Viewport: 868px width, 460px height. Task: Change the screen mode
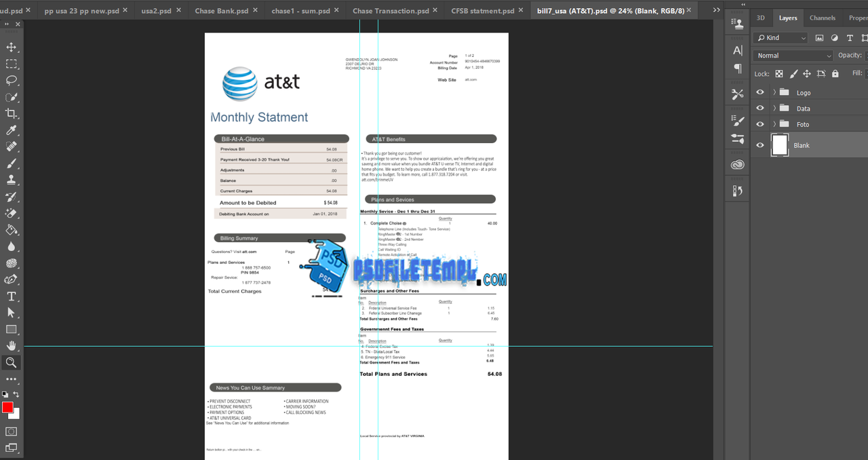[x=12, y=447]
